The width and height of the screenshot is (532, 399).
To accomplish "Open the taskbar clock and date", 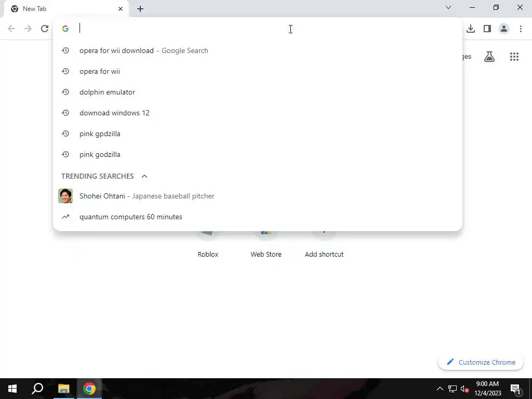I will (x=487, y=389).
